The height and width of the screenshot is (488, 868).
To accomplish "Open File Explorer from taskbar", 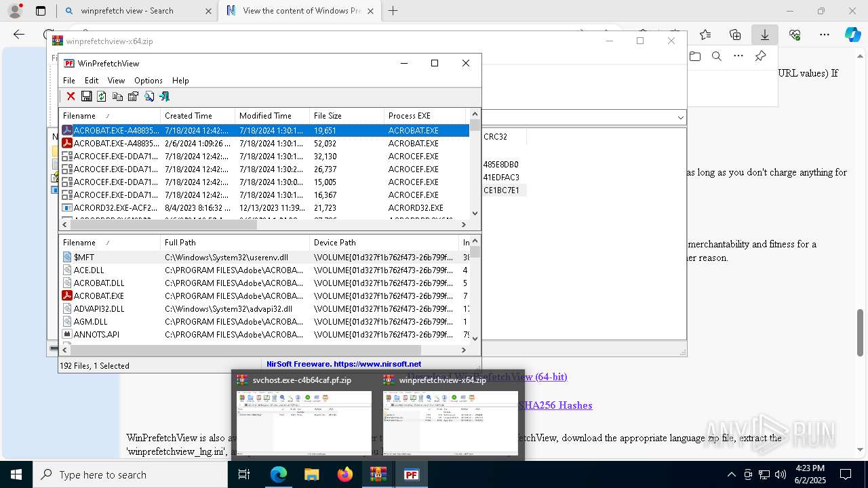I will [x=311, y=474].
